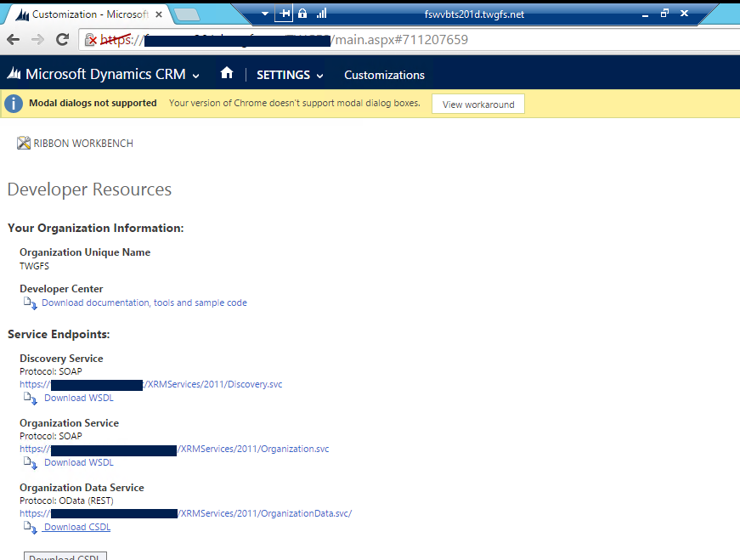Viewport: 740px width, 560px height.
Task: Click the Dynamics icon on the Customization browser tab
Action: (x=22, y=15)
